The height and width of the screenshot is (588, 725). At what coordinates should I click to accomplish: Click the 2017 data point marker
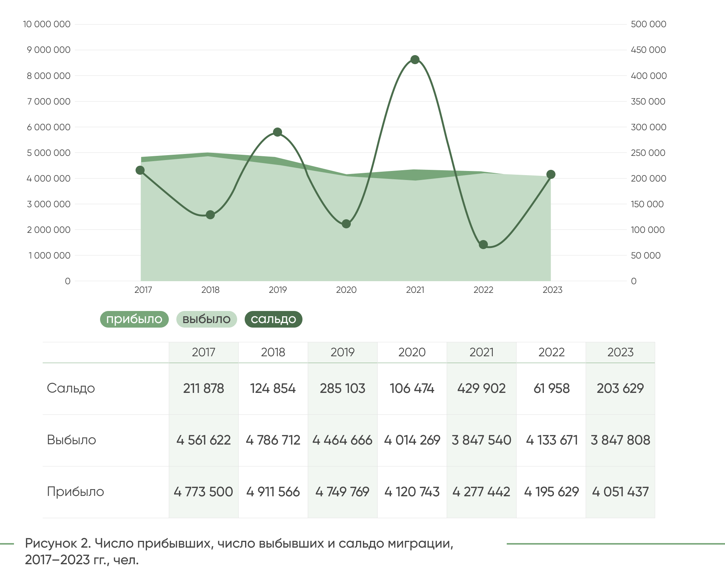[x=140, y=170]
